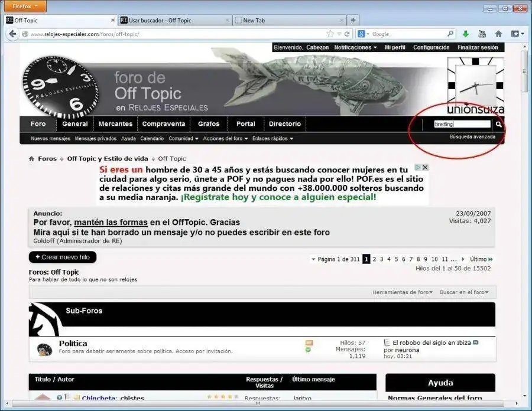Expand Herramientas de foro menu

[x=402, y=292]
